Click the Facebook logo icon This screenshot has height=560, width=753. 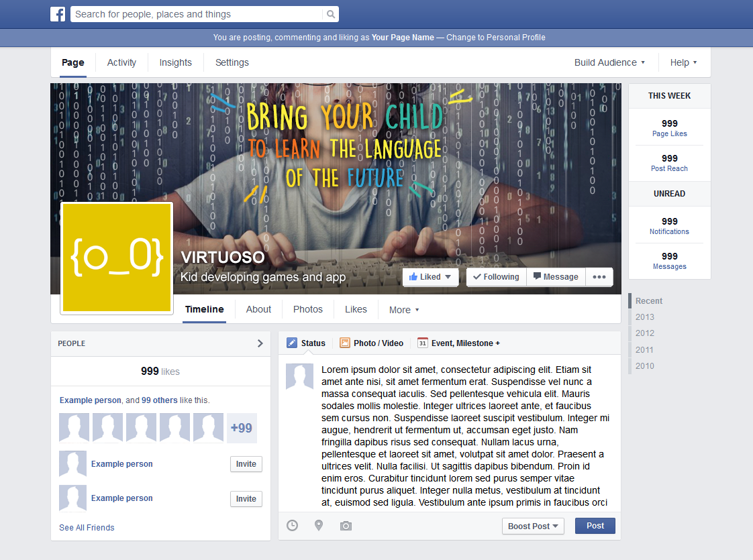[x=58, y=14]
